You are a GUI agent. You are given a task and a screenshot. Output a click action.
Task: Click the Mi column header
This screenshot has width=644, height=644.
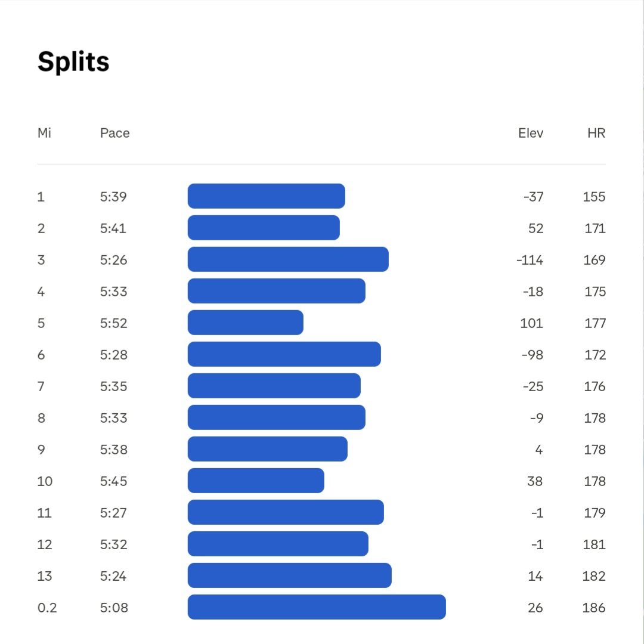click(44, 133)
